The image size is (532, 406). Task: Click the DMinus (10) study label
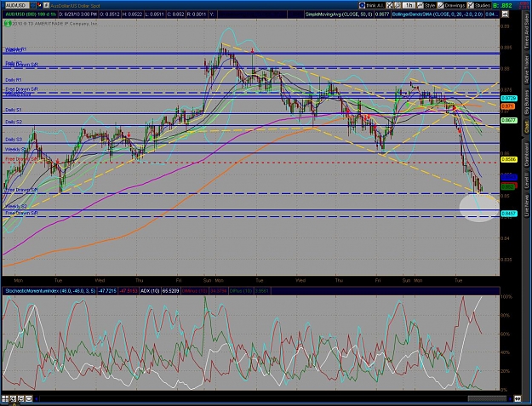point(195,291)
